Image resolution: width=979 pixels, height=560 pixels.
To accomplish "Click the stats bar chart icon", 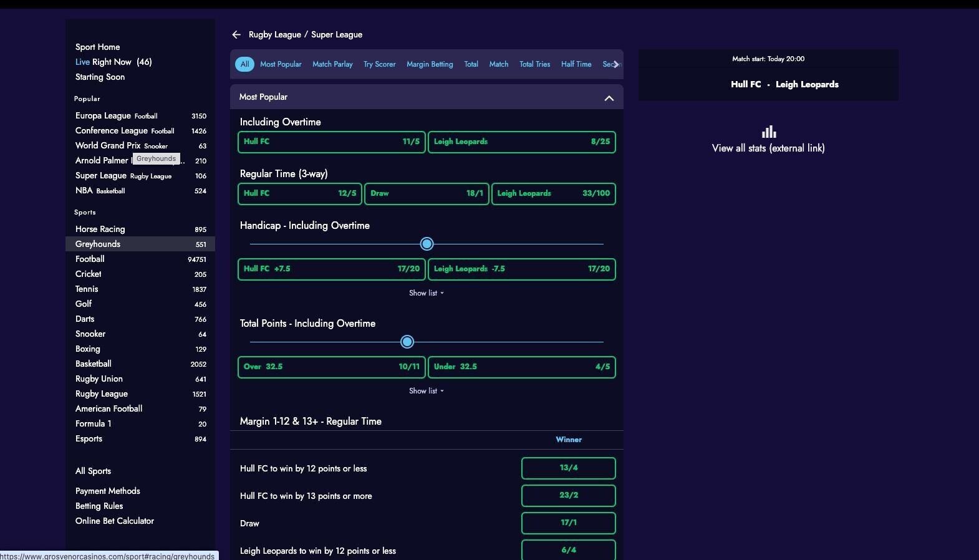I will [x=769, y=132].
